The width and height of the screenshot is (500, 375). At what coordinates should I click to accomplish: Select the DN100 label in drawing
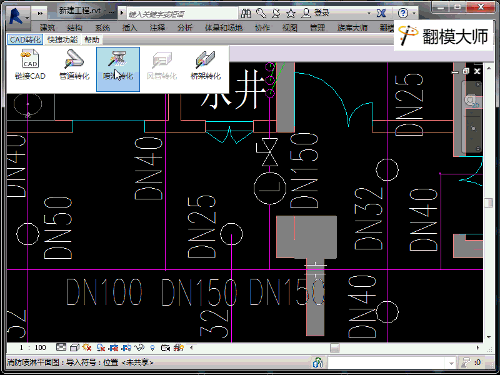[104, 292]
